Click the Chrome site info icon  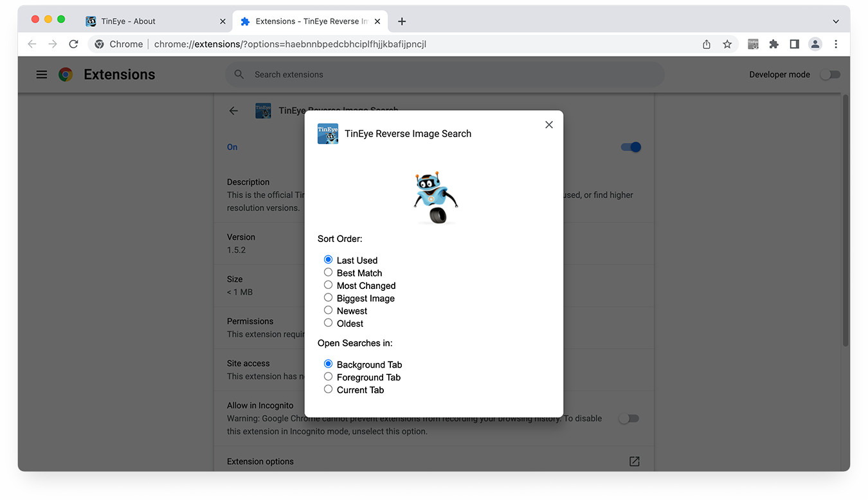point(99,44)
